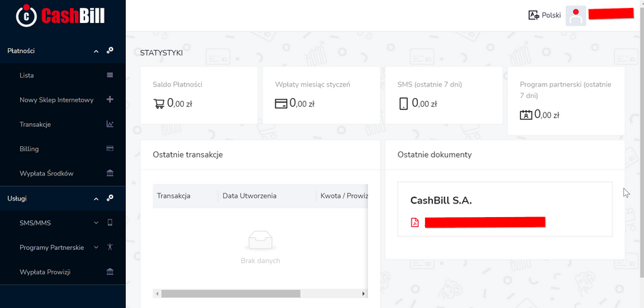
Task: Click the Data Utworzenia column header
Action: click(249, 196)
